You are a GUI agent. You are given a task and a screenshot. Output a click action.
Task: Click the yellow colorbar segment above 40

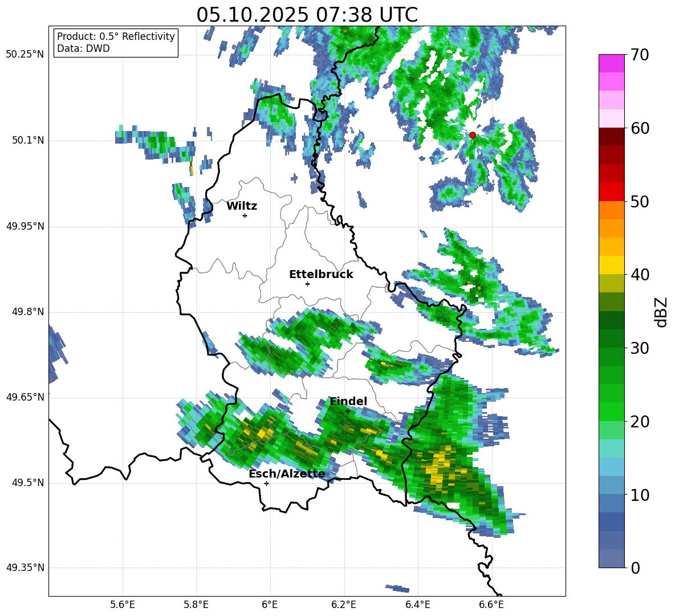tap(611, 265)
